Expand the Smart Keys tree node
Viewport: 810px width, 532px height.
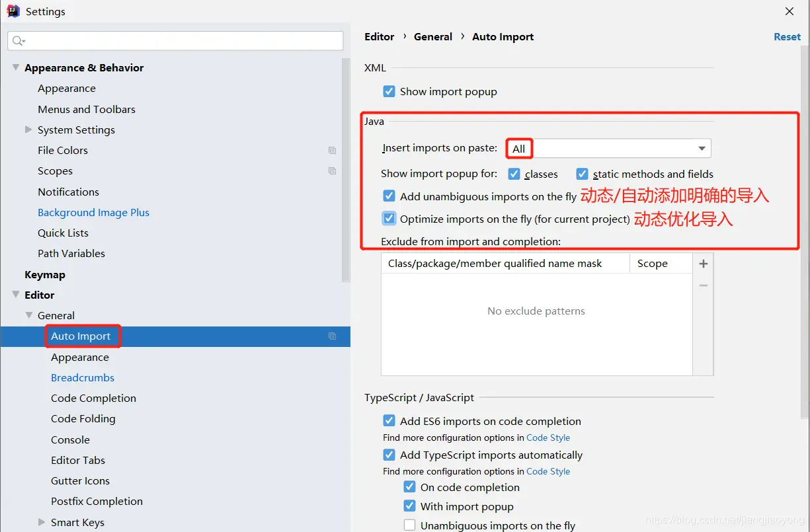[x=42, y=522]
